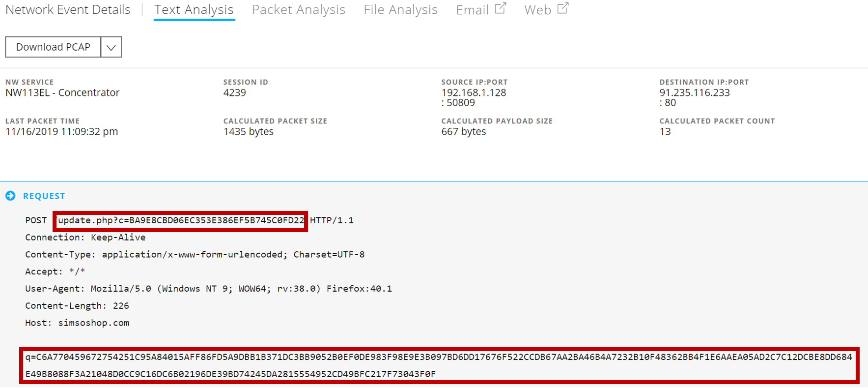Open the Email tab label
The image size is (868, 388).
pos(472,10)
